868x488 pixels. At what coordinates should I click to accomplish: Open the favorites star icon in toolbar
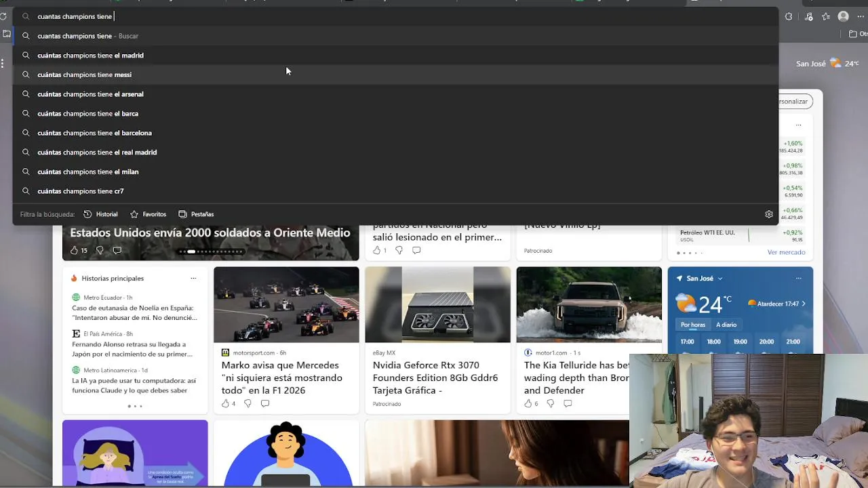click(x=826, y=17)
